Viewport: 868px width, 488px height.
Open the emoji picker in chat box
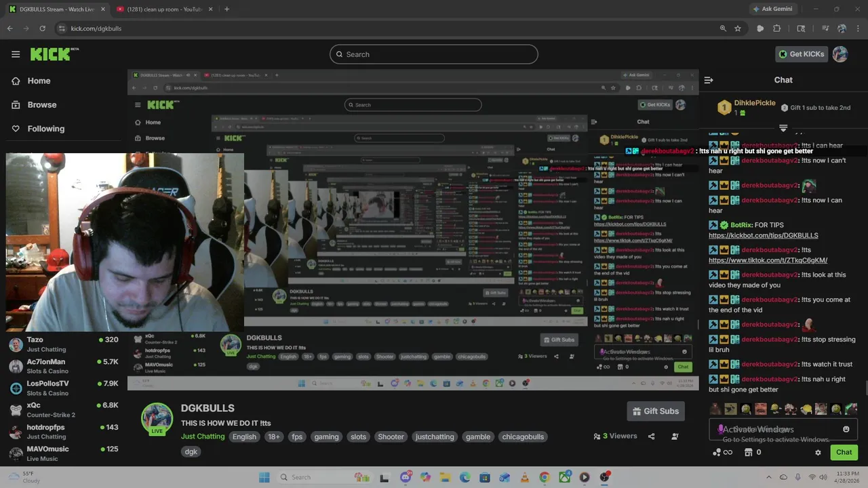coord(846,429)
